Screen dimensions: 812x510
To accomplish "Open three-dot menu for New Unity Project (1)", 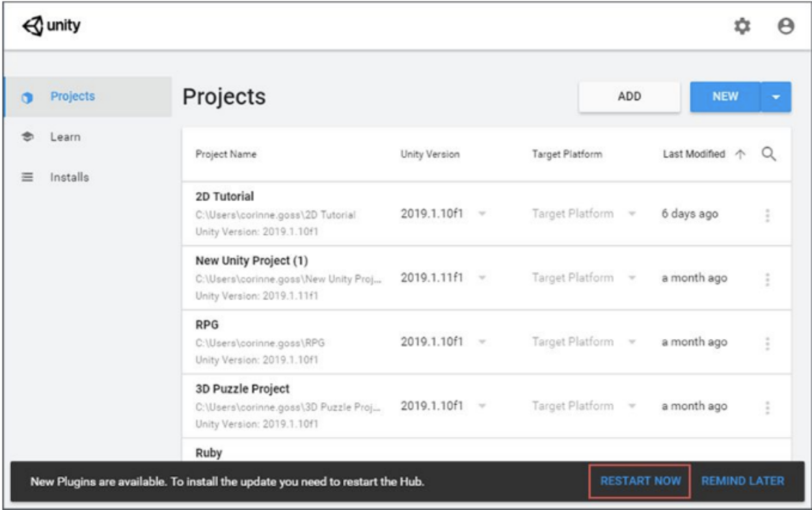I will 768,279.
